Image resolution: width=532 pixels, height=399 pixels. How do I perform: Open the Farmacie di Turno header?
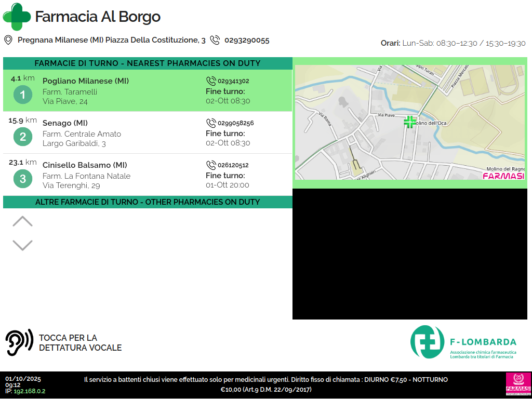tap(148, 63)
